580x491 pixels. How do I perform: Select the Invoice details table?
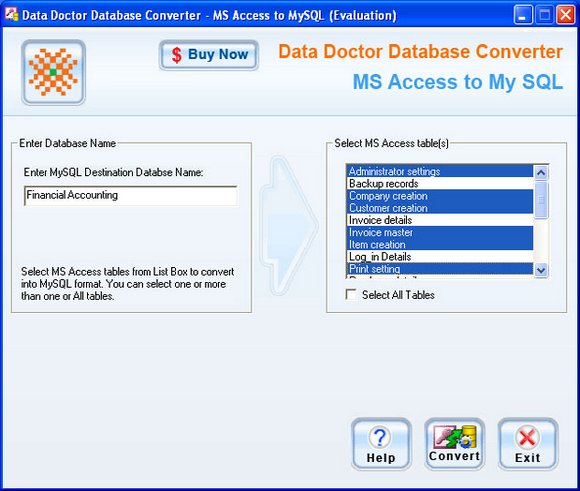tap(440, 220)
